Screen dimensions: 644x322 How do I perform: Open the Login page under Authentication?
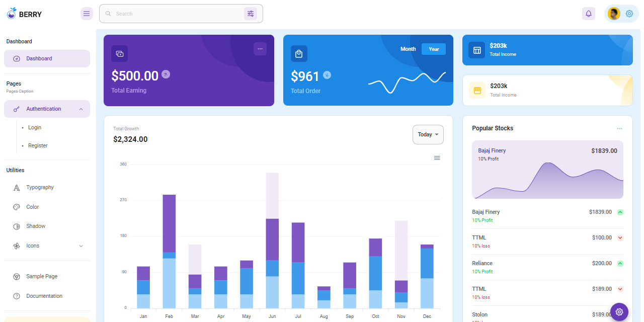point(34,127)
